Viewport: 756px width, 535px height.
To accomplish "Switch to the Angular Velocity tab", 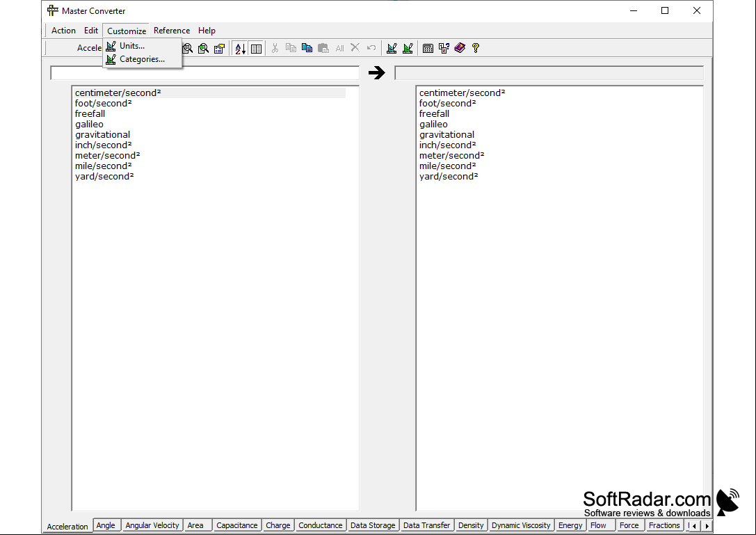I will click(x=152, y=525).
